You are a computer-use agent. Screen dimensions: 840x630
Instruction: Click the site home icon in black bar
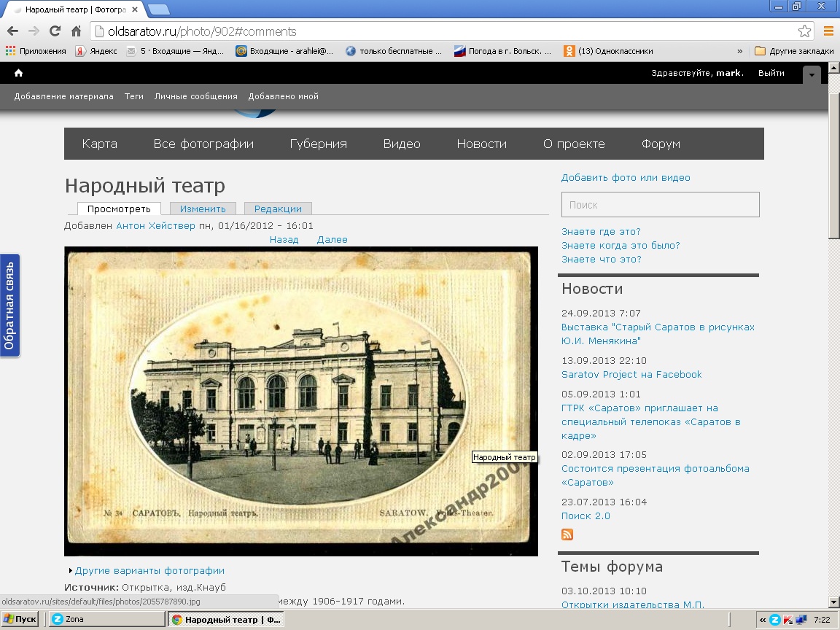click(x=18, y=73)
